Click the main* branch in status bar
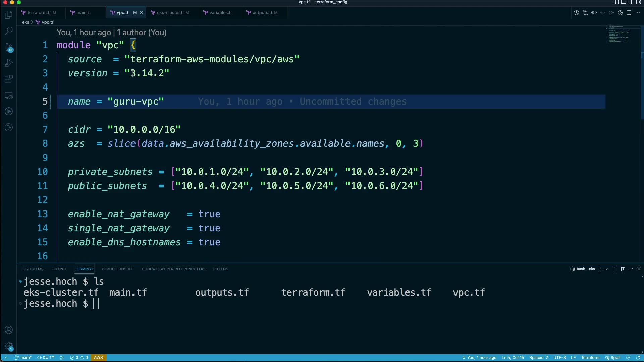644x362 pixels. 23,358
